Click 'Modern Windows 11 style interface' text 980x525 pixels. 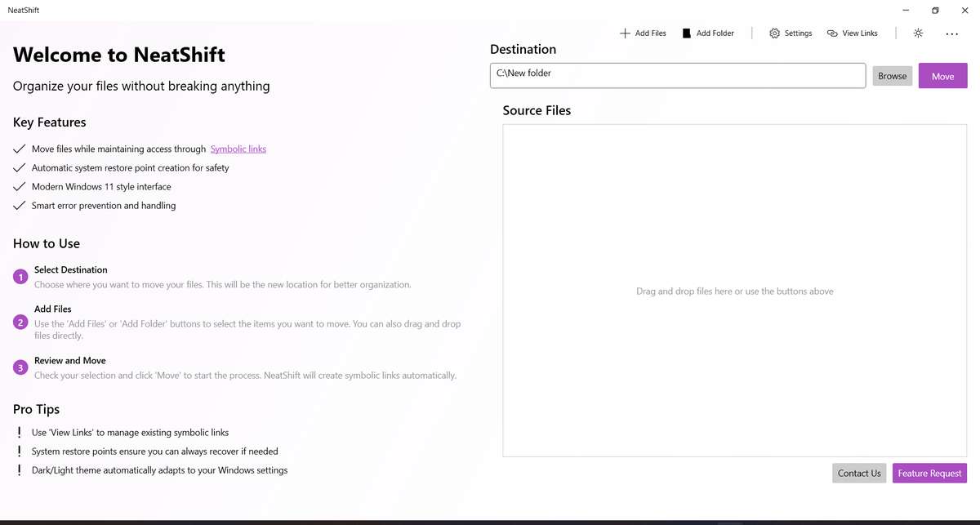(x=101, y=186)
